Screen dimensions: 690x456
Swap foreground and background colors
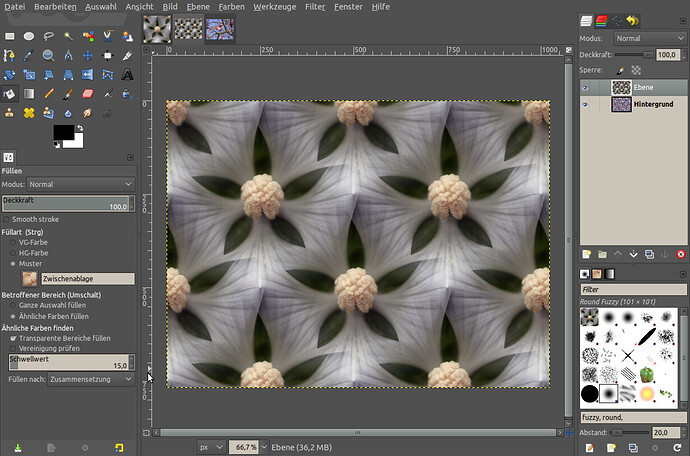tap(78, 128)
